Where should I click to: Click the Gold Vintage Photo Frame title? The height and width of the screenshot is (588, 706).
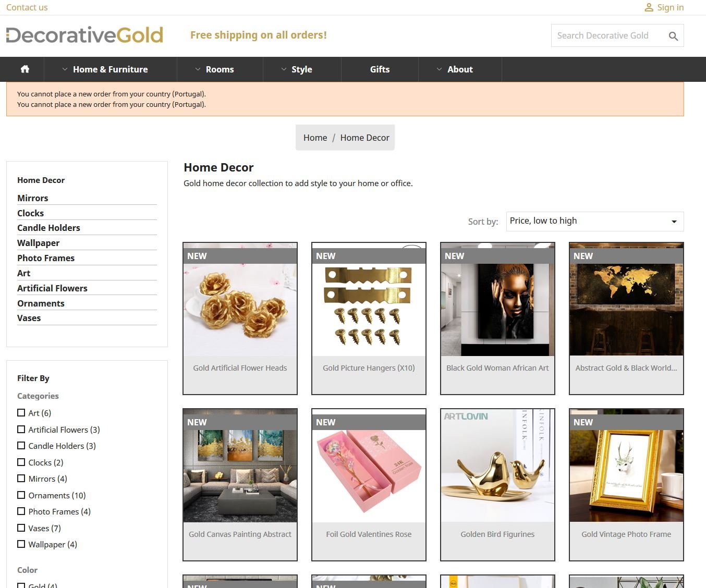point(626,534)
